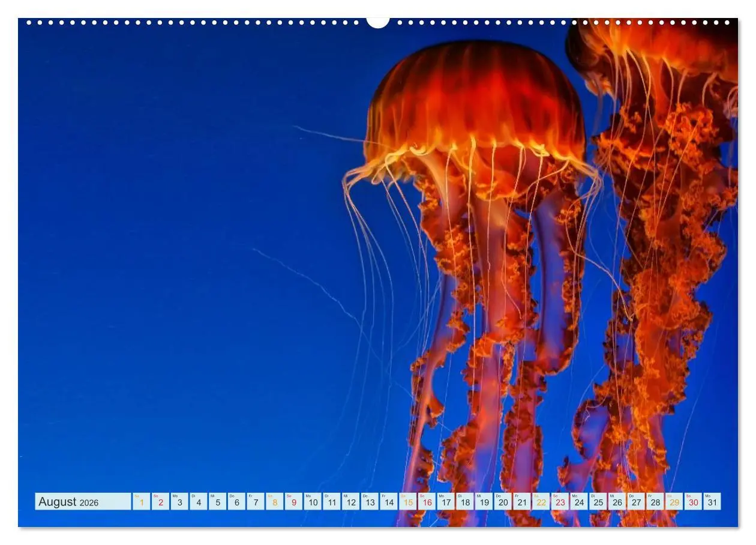
Task: Choose day 12 in the date row
Action: tap(351, 502)
